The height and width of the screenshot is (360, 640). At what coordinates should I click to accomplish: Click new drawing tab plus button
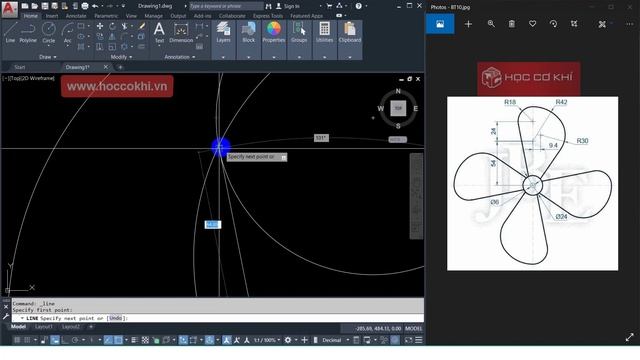(120, 67)
